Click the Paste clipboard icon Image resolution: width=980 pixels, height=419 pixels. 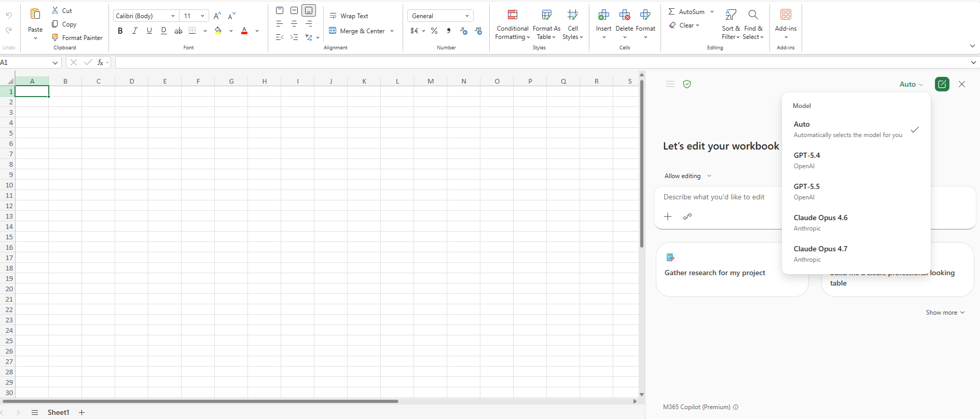coord(35,14)
